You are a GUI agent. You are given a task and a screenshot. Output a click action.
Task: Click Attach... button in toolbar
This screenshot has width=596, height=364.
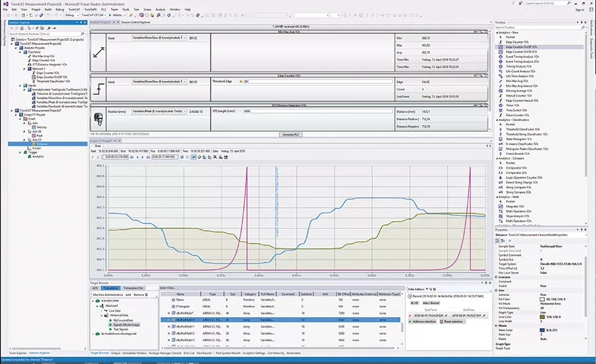pyautogui.click(x=117, y=15)
